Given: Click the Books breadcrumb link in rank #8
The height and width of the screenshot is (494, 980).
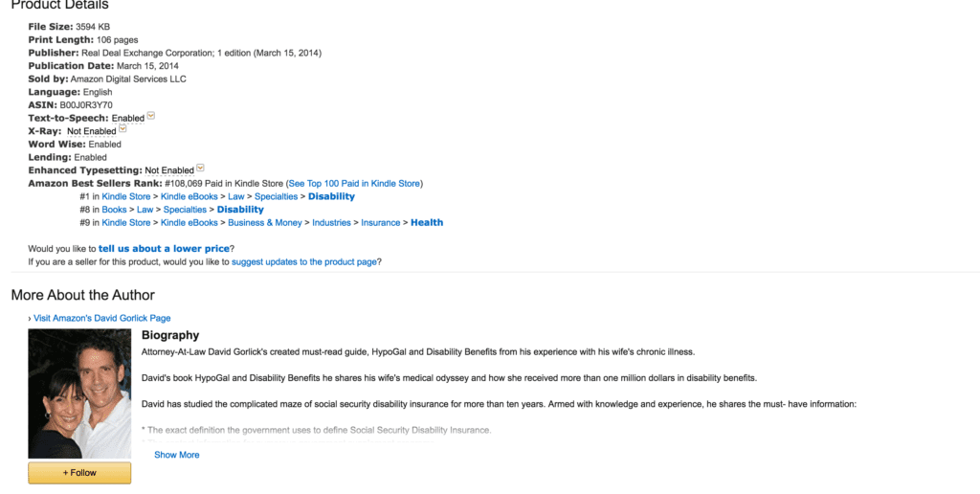Looking at the screenshot, I should 115,210.
